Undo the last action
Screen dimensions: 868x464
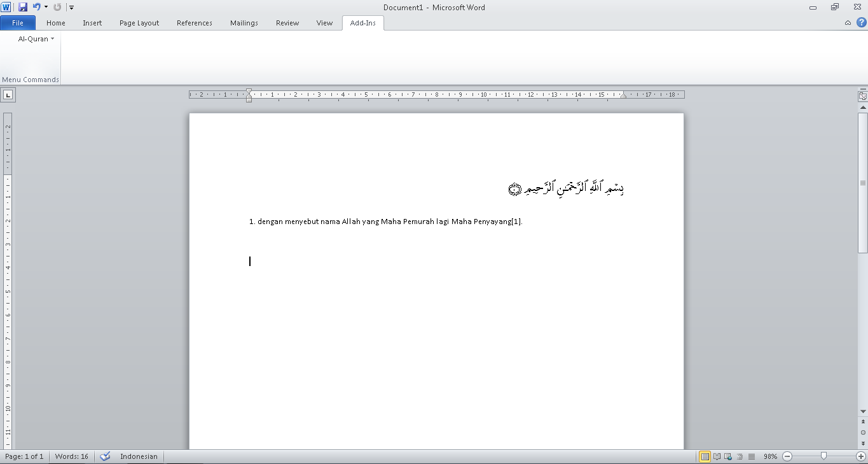click(36, 7)
